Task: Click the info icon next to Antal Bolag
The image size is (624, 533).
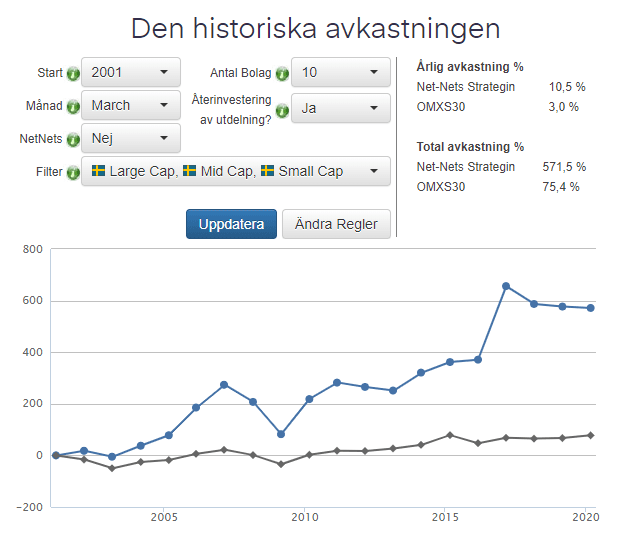Action: [282, 74]
